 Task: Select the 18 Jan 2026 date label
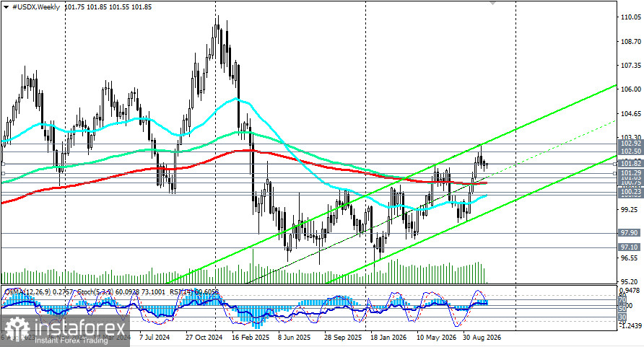click(388, 338)
